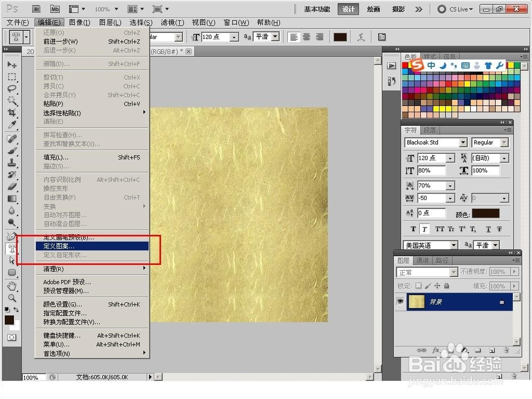
Task: Select the Move tool
Action: tap(11, 64)
